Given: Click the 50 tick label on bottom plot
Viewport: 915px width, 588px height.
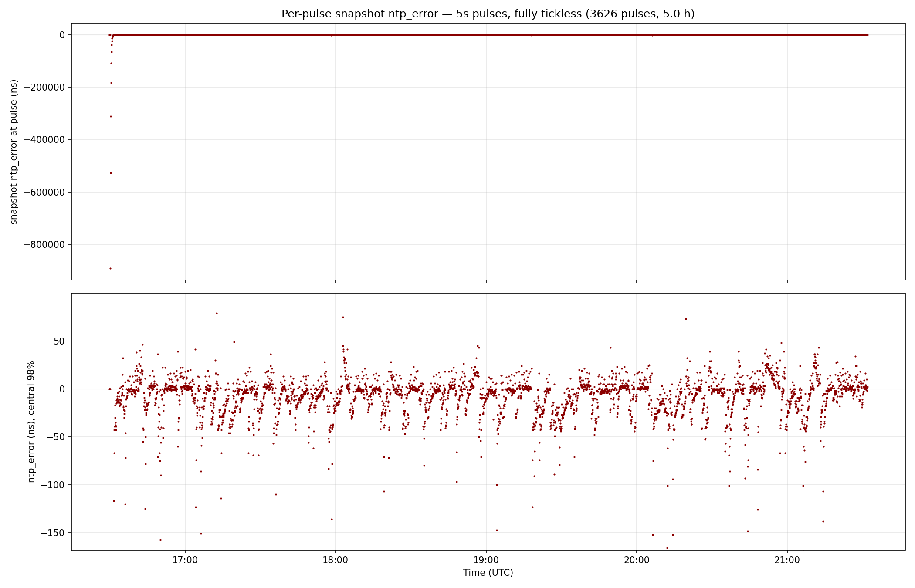Looking at the screenshot, I should 59,341.
